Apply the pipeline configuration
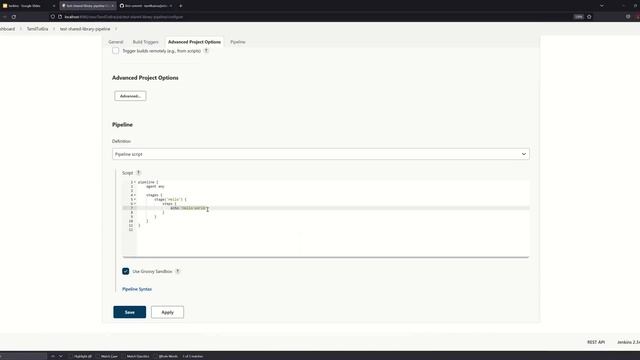 point(167,312)
